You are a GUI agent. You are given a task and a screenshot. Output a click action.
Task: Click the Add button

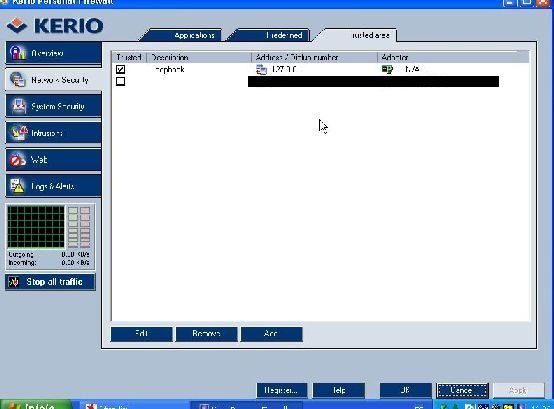(x=271, y=334)
